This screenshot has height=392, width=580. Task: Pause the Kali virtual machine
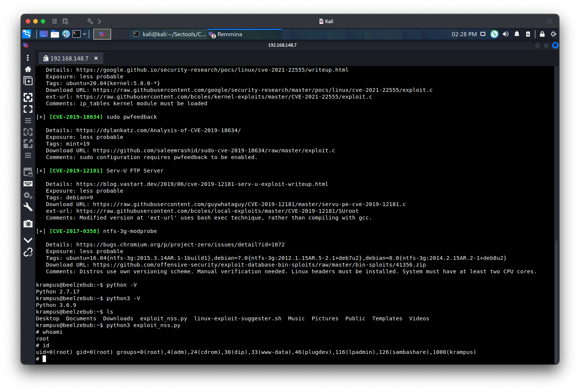coord(55,21)
